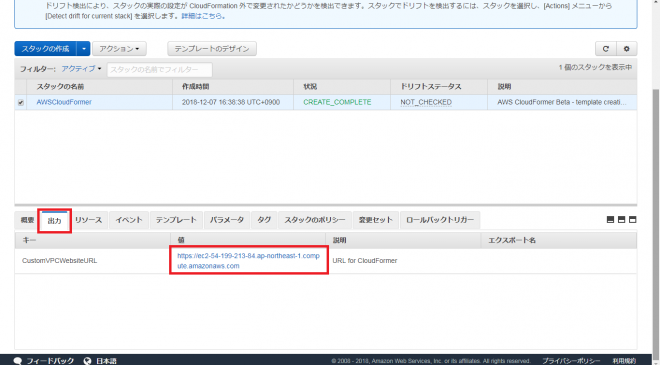Click the フィードバック footer link

(51, 361)
